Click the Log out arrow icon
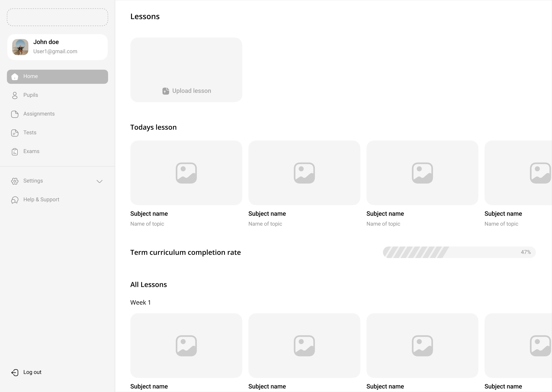The width and height of the screenshot is (552, 392). (15, 372)
